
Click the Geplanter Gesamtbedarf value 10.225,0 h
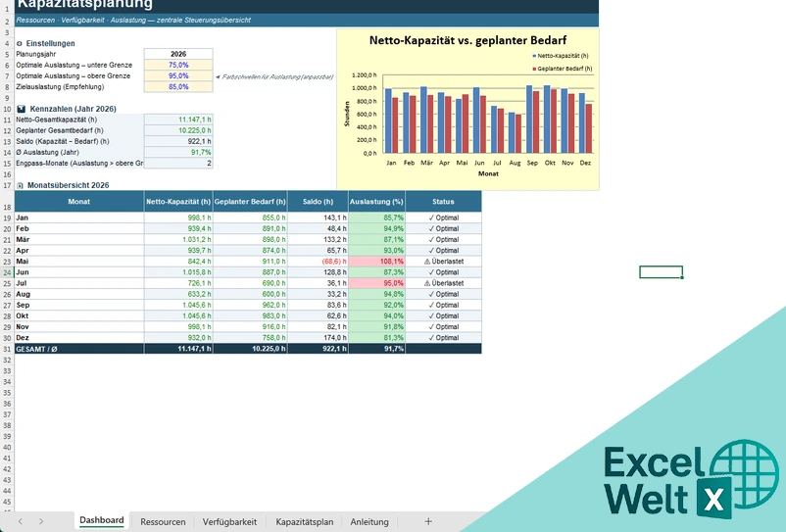point(178,130)
